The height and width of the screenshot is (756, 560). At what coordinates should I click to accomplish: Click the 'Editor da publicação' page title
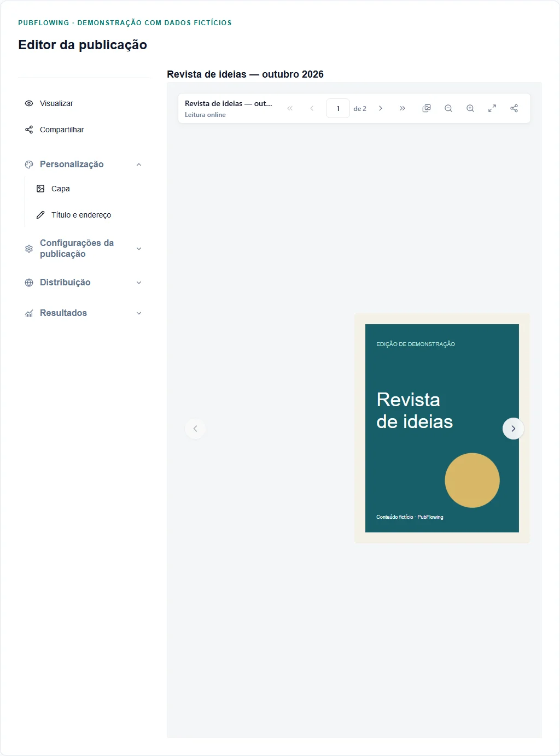(83, 45)
